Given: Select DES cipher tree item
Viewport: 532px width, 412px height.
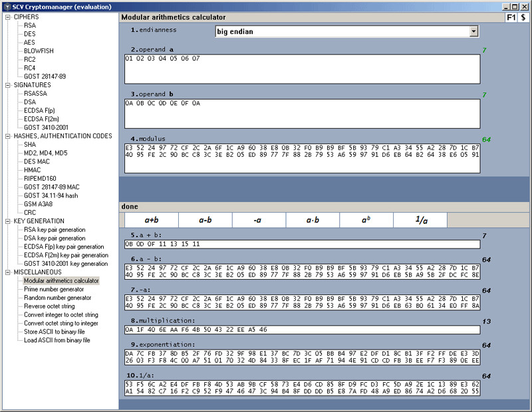Looking at the screenshot, I should pyautogui.click(x=29, y=34).
